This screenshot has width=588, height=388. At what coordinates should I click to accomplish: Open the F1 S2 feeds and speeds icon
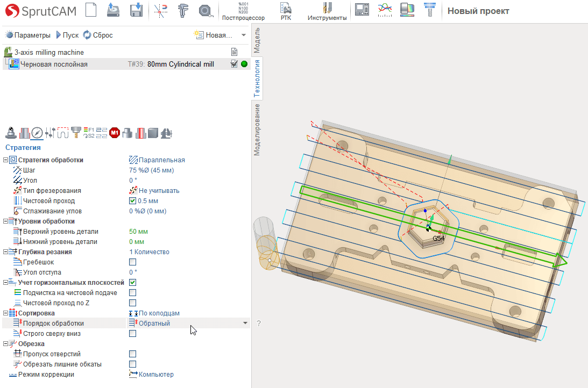(89, 133)
